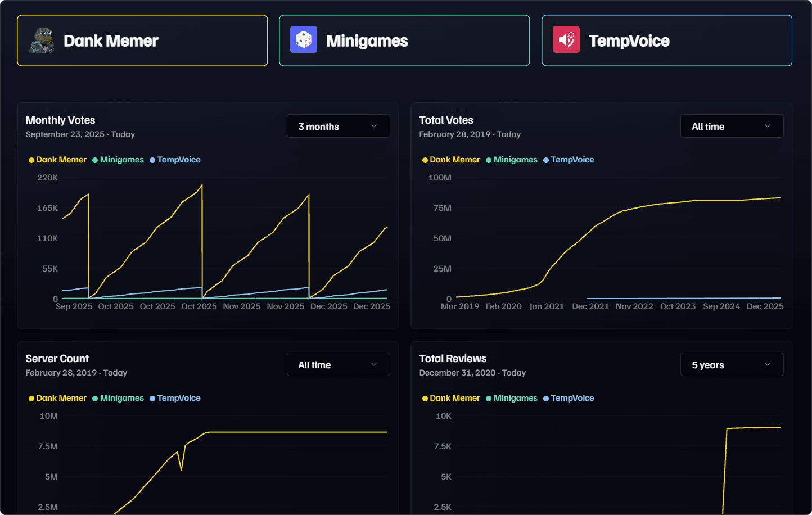
Task: Select the Minigames bot card
Action: click(404, 40)
